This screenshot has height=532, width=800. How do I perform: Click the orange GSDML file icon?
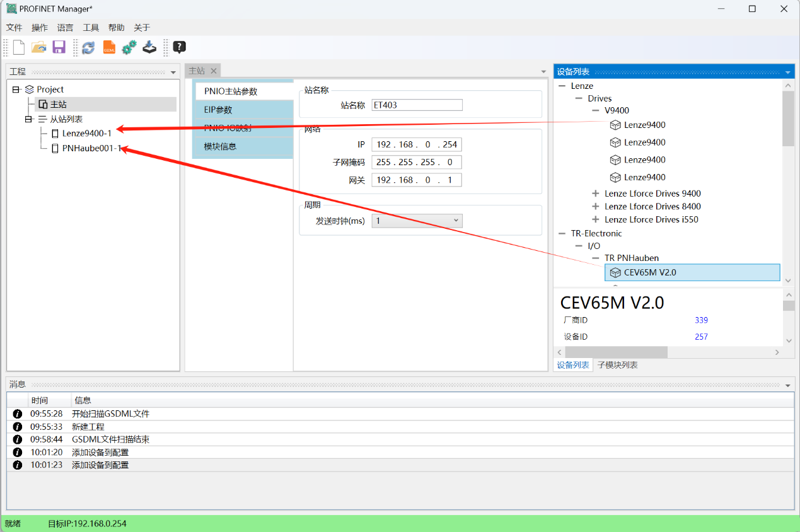pyautogui.click(x=109, y=47)
